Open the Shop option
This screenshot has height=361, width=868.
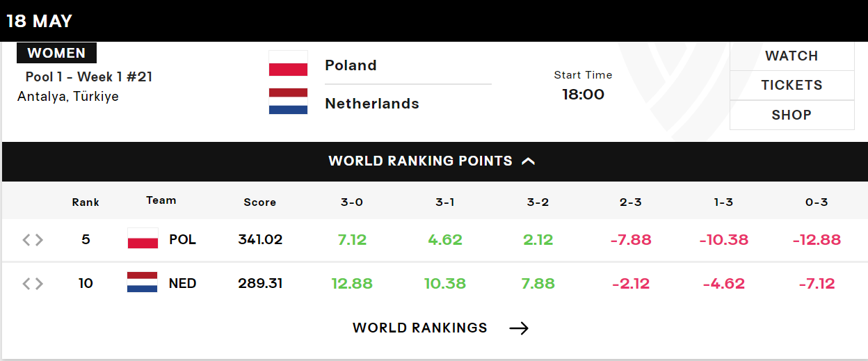pyautogui.click(x=791, y=115)
